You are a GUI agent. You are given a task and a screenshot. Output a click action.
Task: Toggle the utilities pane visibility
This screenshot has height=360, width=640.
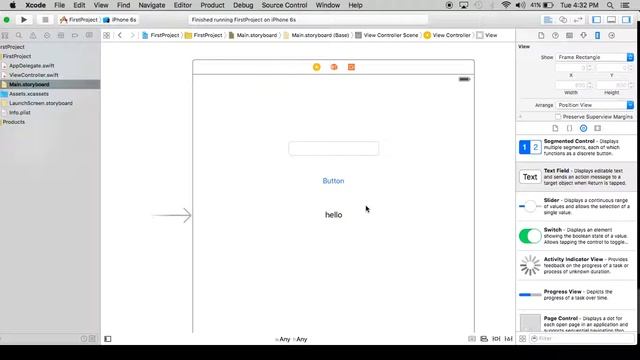pyautogui.click(x=627, y=20)
